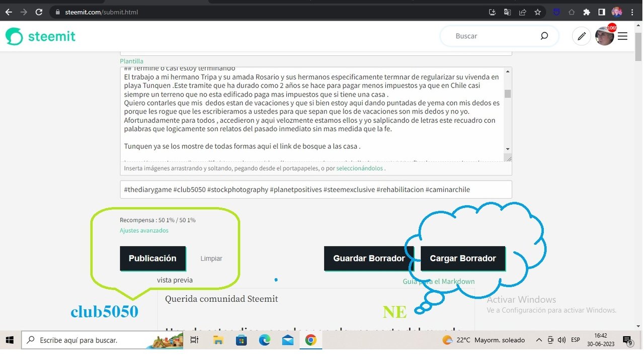
Task: Open the Windows Start menu
Action: click(10, 340)
